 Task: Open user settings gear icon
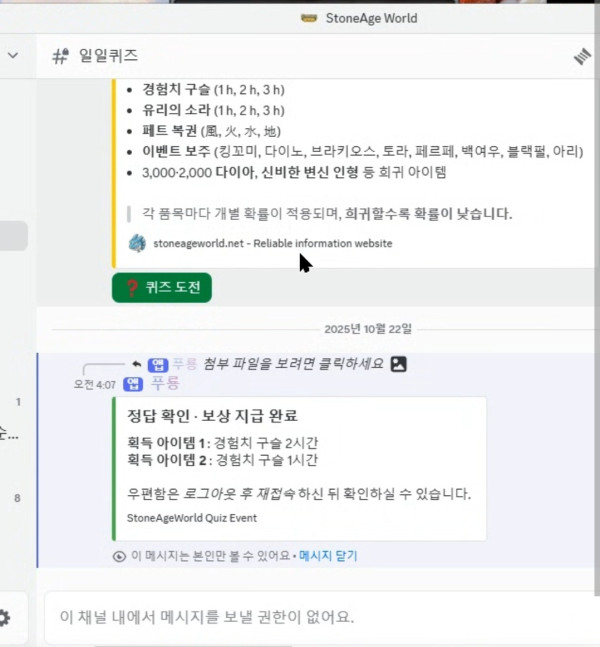click(x=4, y=617)
